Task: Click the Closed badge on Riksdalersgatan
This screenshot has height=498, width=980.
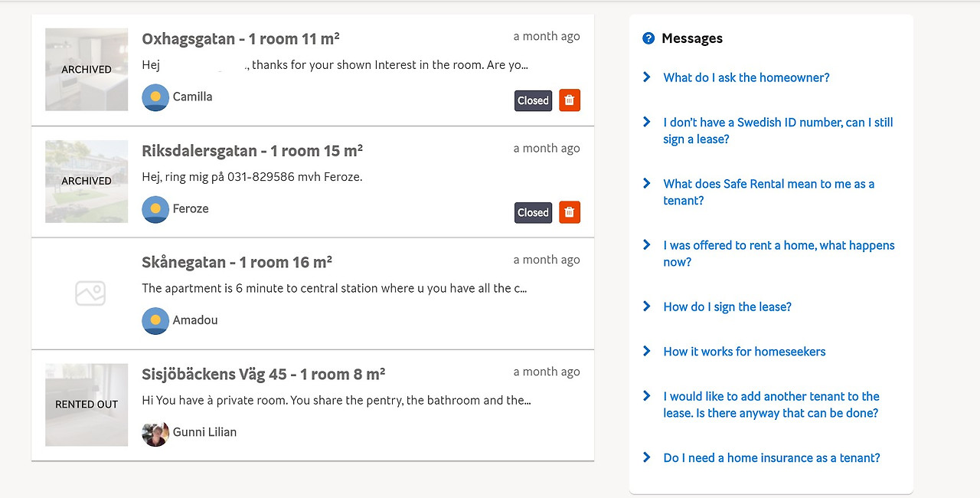Action: point(533,212)
